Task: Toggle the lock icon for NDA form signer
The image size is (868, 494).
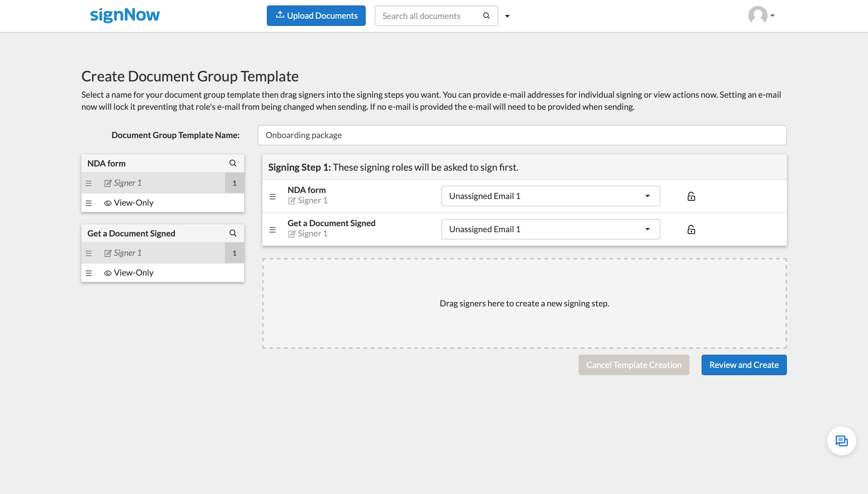Action: (x=691, y=196)
